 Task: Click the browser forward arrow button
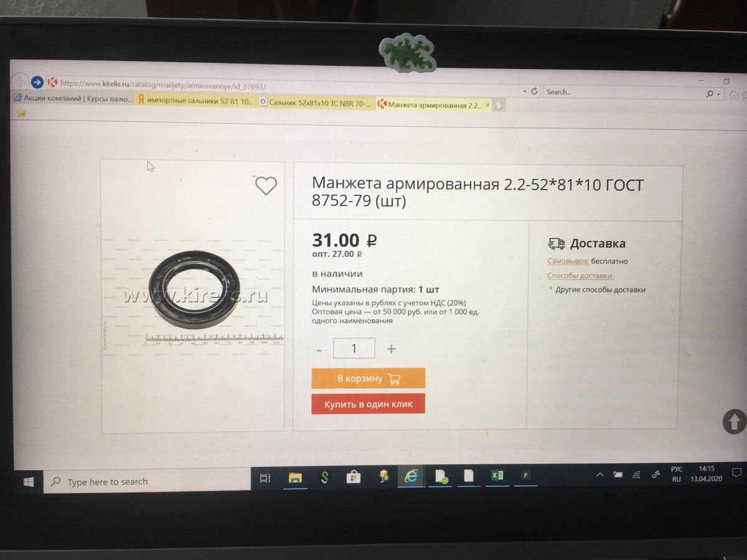coord(37,82)
